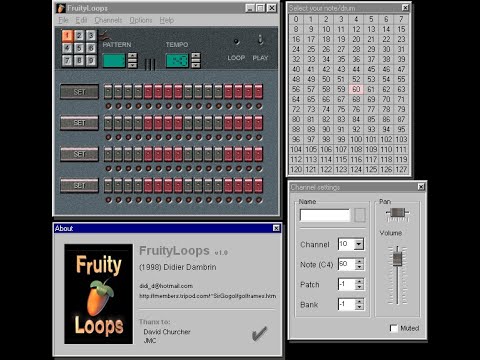Click the second channel's SET button
Viewport: 480px width, 360px height.
click(79, 123)
